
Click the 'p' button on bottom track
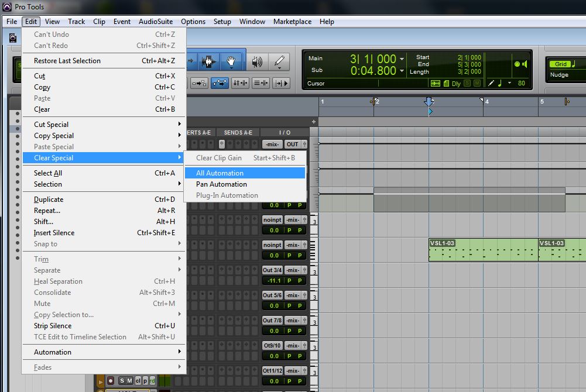pyautogui.click(x=145, y=380)
